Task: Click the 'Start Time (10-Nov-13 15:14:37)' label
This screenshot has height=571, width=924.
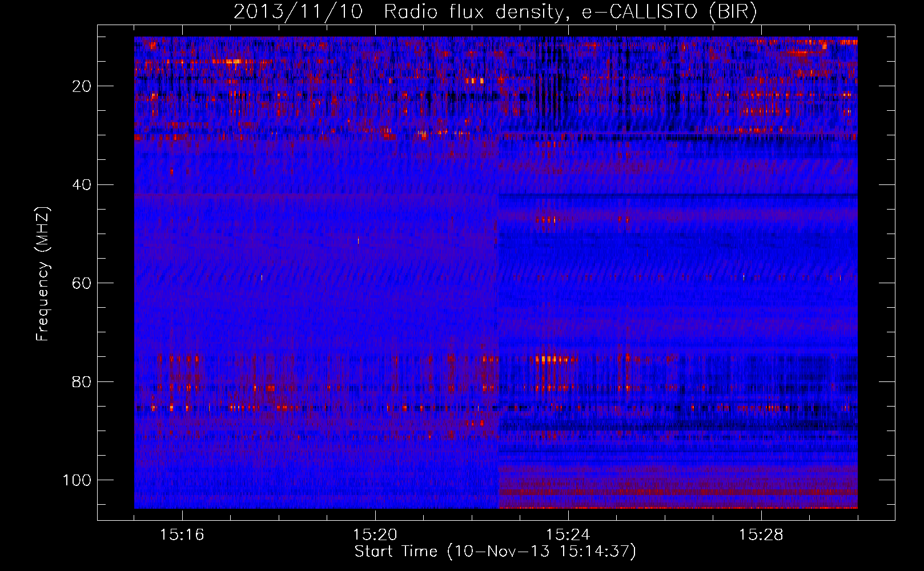Action: 495,552
